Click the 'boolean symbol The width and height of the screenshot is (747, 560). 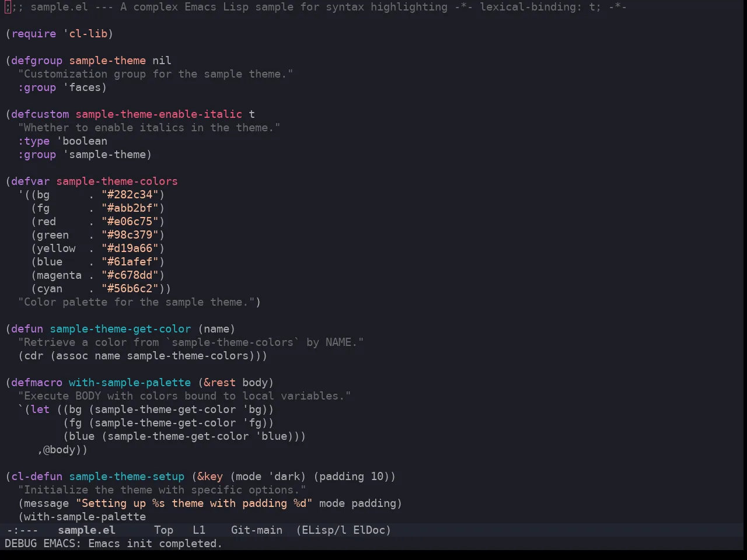[x=82, y=141]
